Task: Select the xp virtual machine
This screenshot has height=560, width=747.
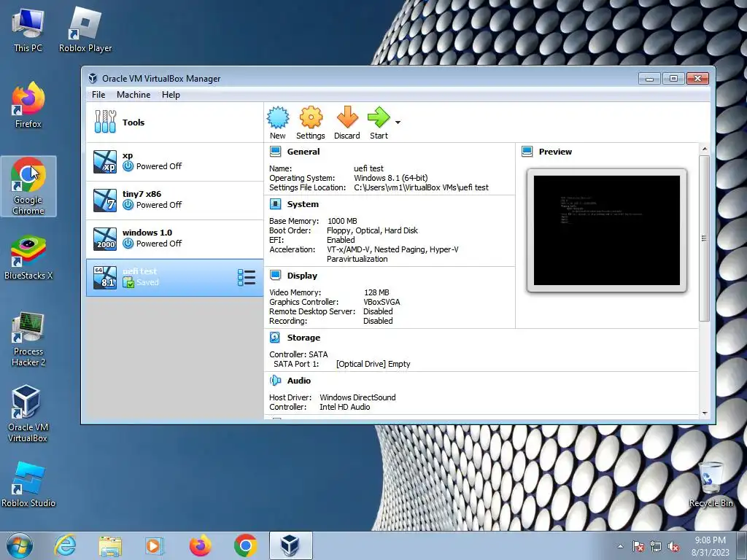Action: pyautogui.click(x=174, y=162)
